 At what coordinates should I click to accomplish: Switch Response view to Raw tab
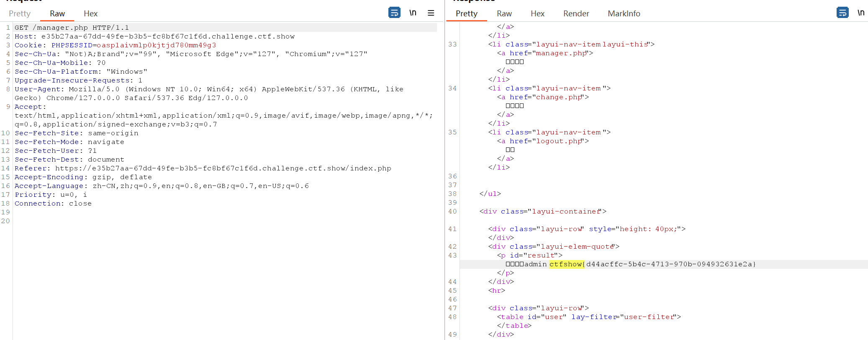504,13
